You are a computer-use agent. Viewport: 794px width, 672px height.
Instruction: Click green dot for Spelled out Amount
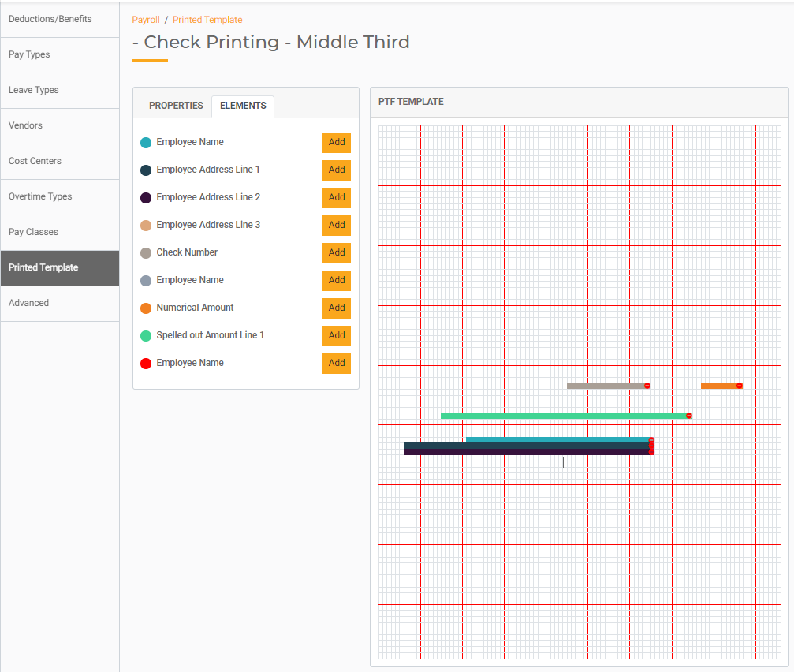click(x=146, y=336)
